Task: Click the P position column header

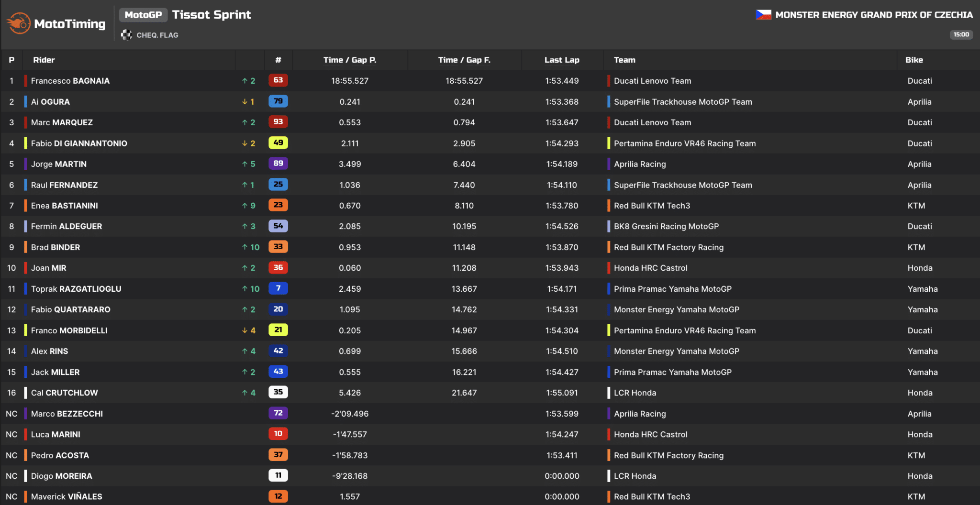Action: (x=11, y=60)
